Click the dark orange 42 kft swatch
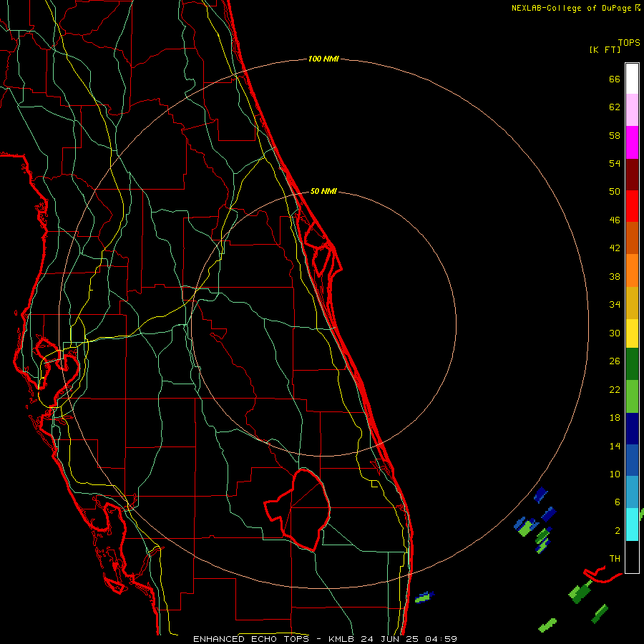The height and width of the screenshot is (644, 644). [632, 238]
